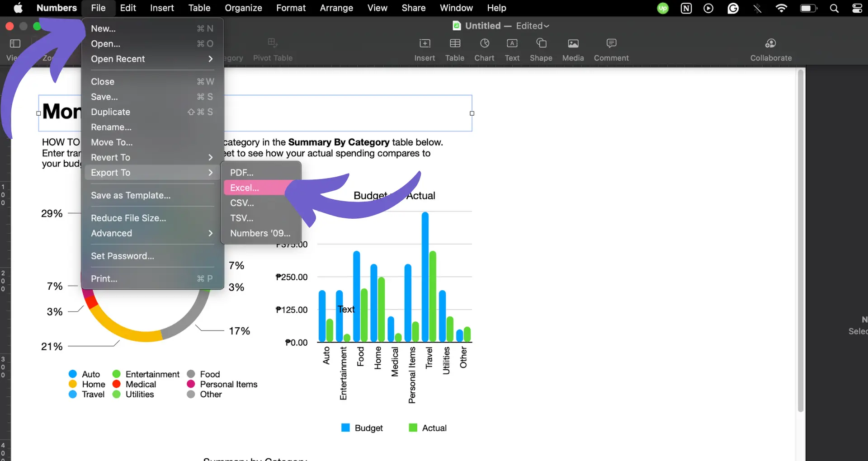Open Spotlight search in menu bar
868x461 pixels.
tap(834, 8)
